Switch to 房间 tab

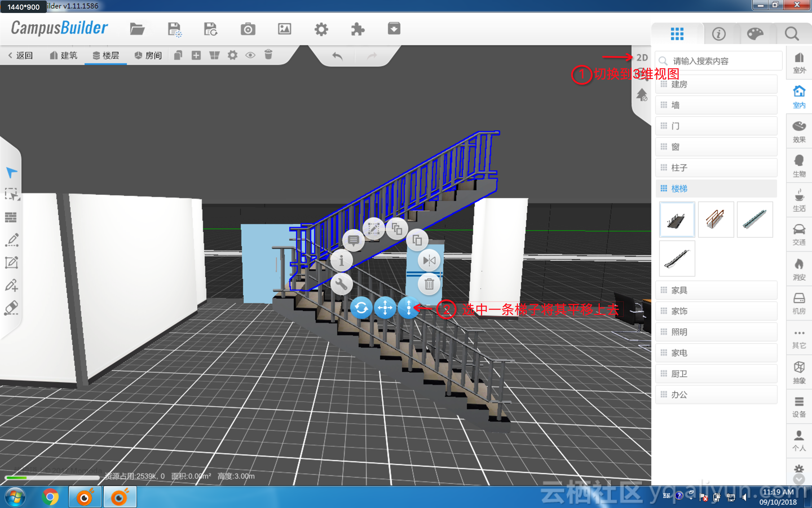coord(148,55)
